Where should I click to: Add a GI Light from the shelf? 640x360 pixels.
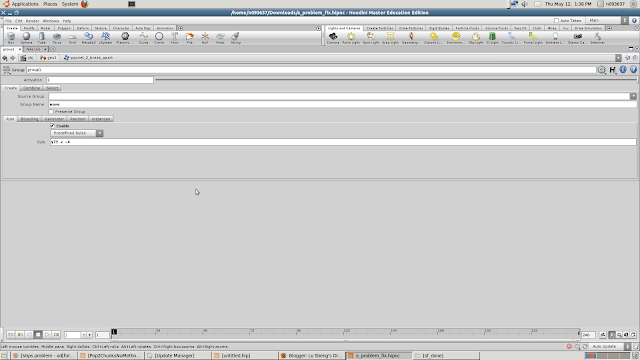click(x=492, y=38)
